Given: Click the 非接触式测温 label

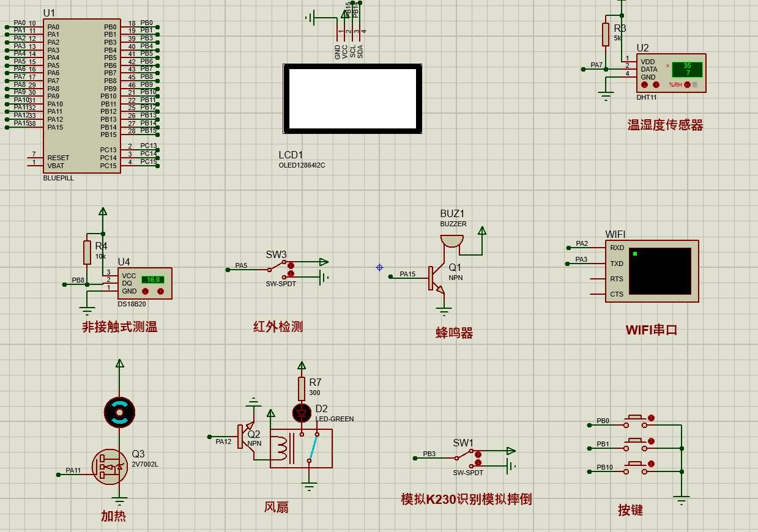Looking at the screenshot, I should point(120,327).
